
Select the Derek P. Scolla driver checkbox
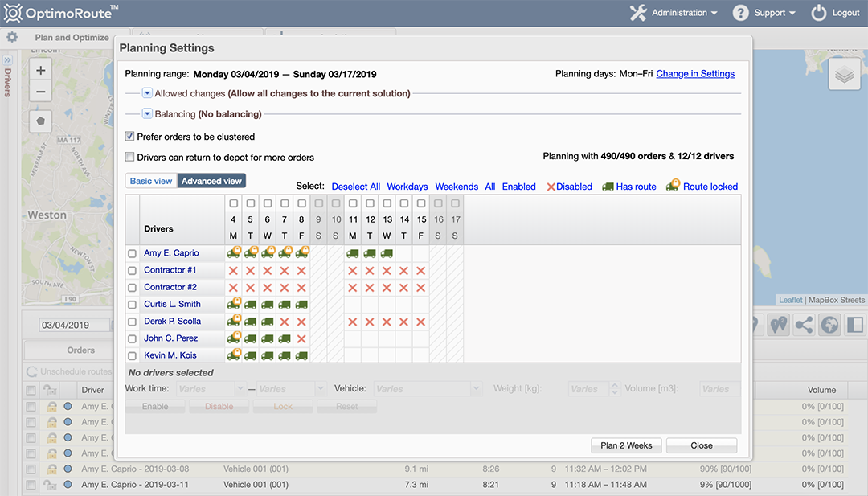click(x=133, y=322)
